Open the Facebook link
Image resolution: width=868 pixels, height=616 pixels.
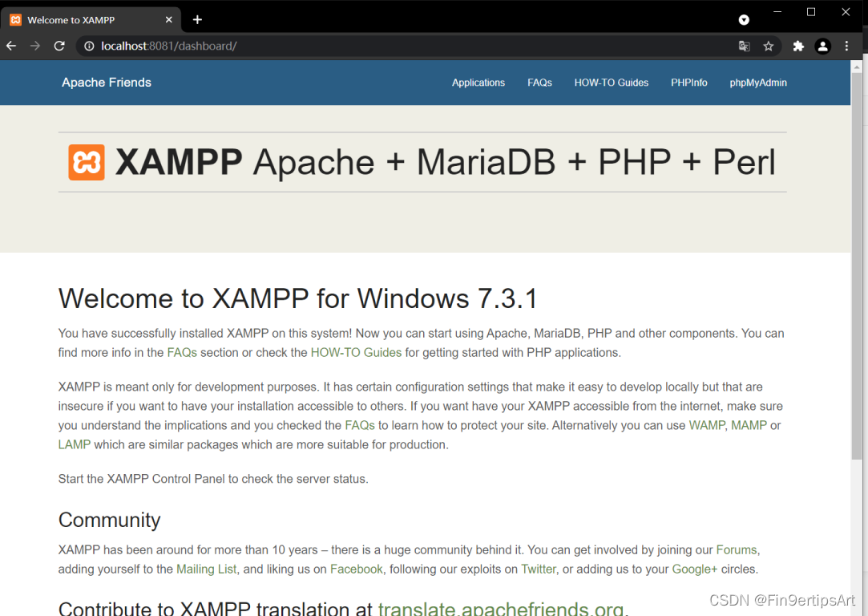coord(357,569)
